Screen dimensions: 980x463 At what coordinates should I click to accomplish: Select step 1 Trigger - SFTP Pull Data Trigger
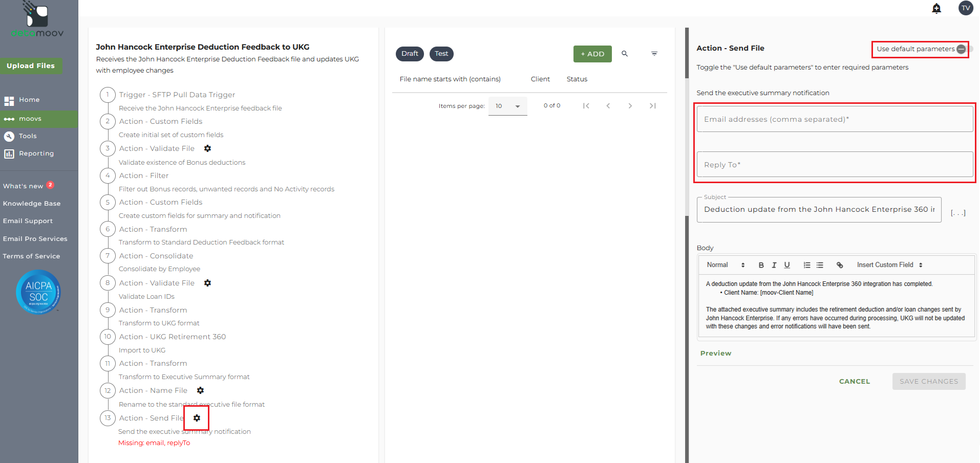click(x=177, y=95)
